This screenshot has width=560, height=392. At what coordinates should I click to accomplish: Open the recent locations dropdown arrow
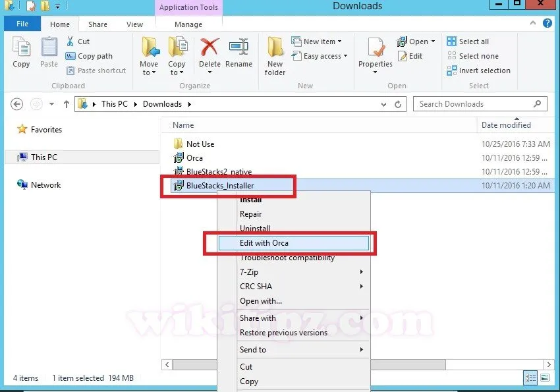[52, 104]
